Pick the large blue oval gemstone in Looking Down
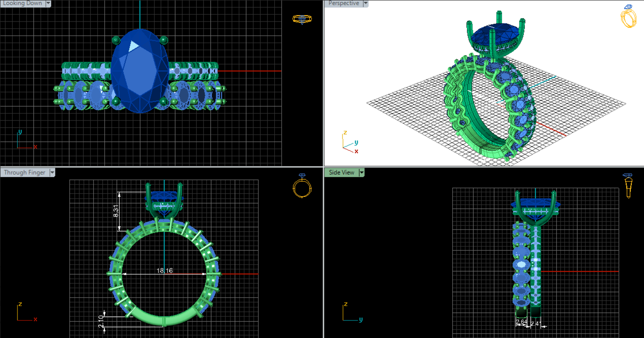 pos(140,72)
